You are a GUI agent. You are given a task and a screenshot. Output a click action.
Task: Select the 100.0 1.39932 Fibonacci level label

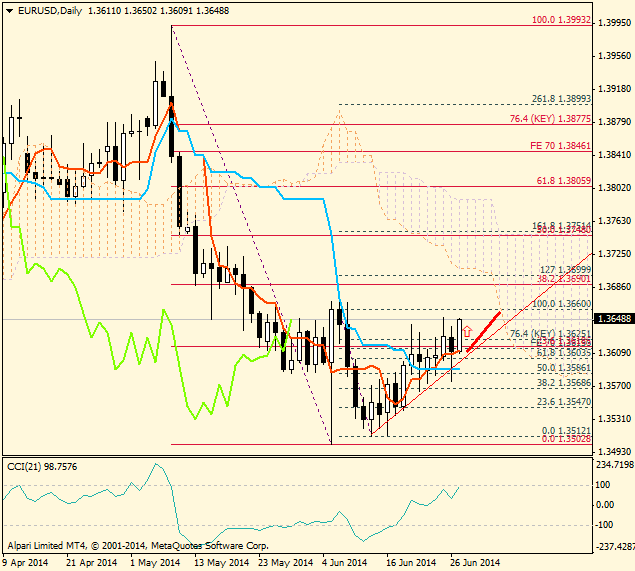click(x=561, y=19)
